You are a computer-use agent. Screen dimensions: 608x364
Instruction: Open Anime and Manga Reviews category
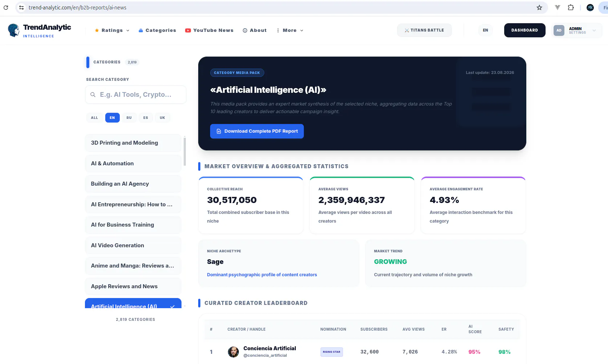(x=133, y=266)
